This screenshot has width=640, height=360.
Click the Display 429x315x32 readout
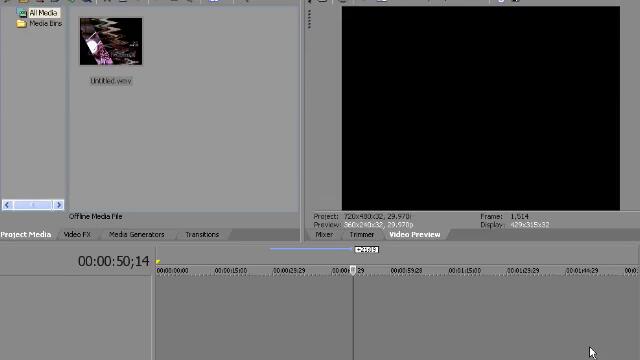click(515, 225)
